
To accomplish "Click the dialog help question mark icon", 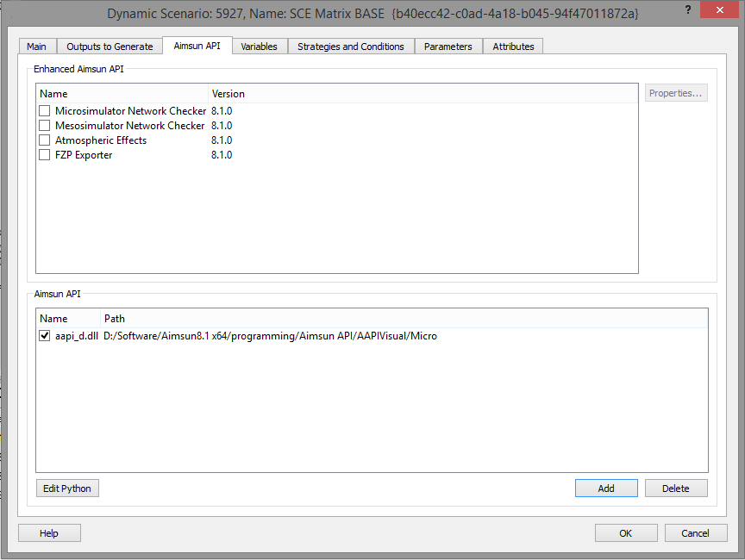I will coord(688,9).
